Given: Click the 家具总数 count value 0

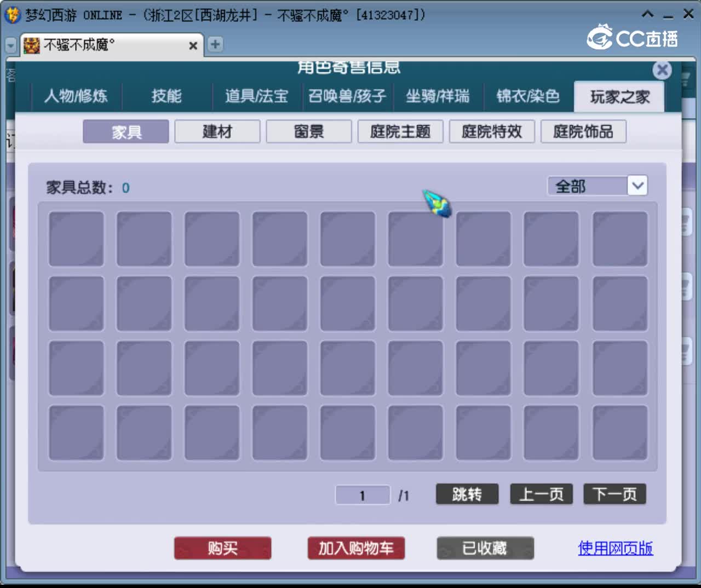Looking at the screenshot, I should [x=125, y=188].
